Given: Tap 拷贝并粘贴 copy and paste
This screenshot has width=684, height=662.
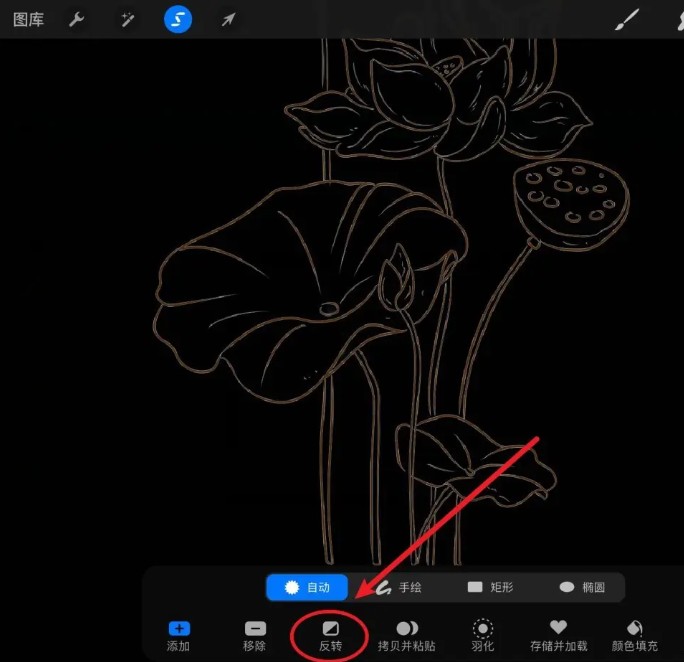Looking at the screenshot, I should (x=407, y=636).
